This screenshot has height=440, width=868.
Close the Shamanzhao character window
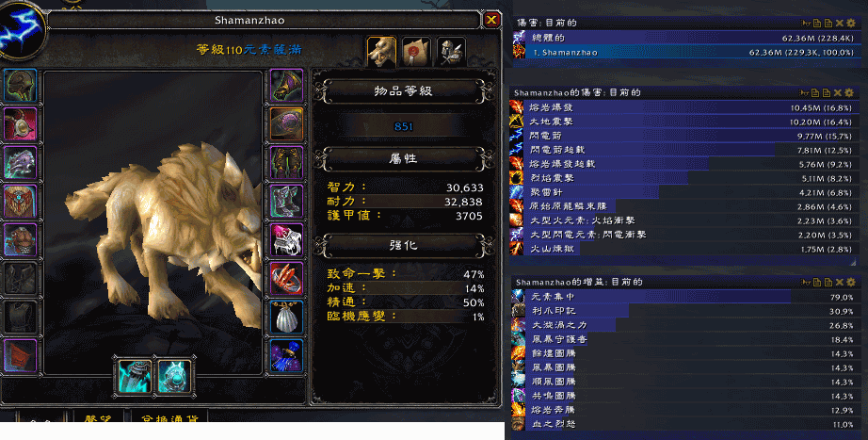491,20
